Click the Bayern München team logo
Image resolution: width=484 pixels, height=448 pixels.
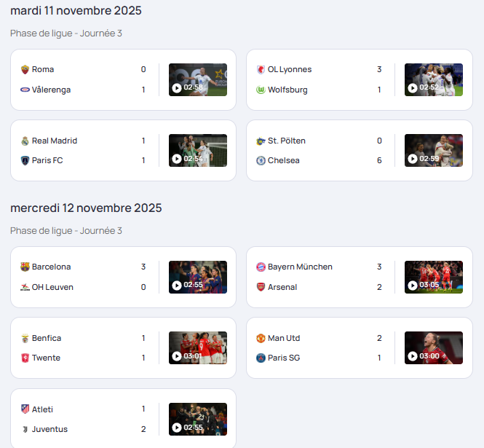261,267
